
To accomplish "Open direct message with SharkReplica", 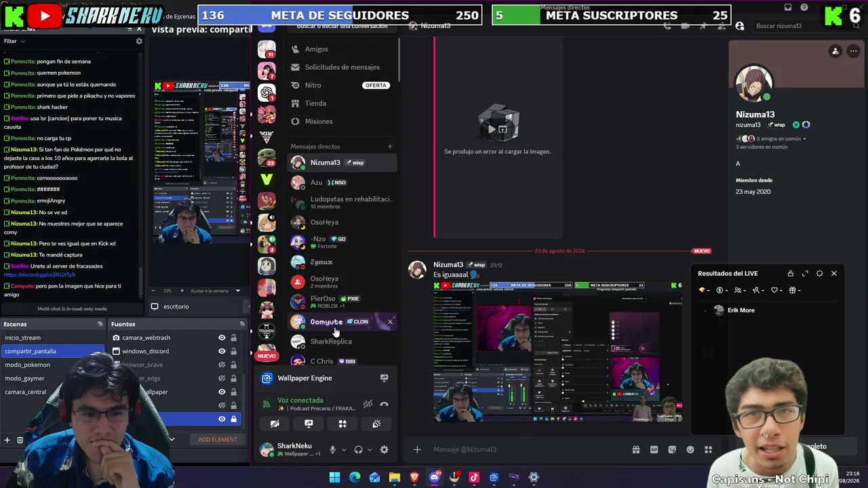I will (x=342, y=342).
